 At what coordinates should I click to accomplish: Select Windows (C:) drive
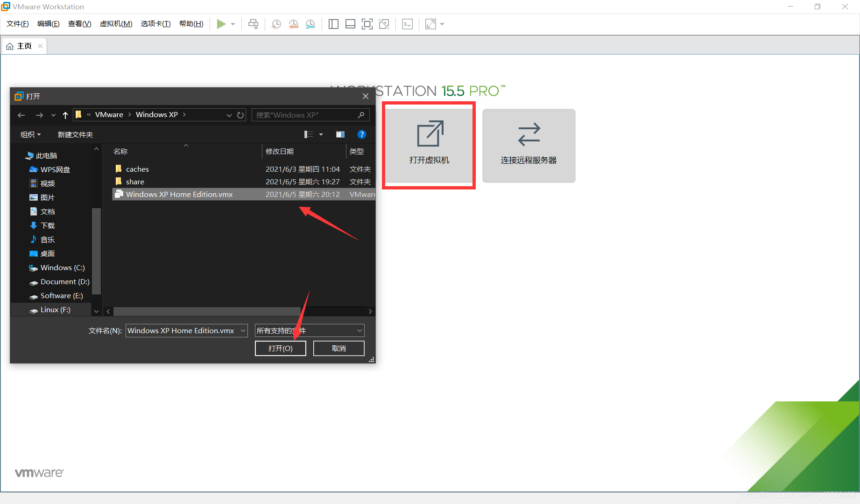pyautogui.click(x=57, y=267)
